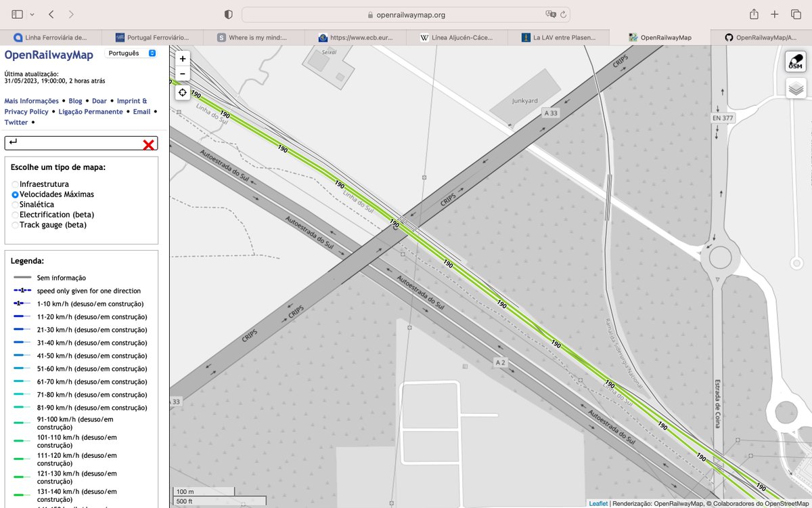812x508 pixels.
Task: Click the OpenRailwayMap title heading
Action: (x=49, y=55)
